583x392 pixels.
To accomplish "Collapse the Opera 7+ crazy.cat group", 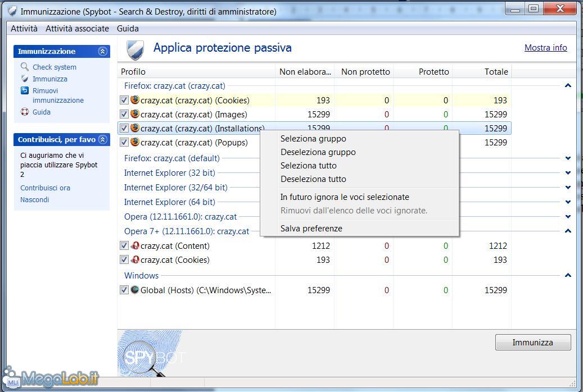I will point(568,231).
